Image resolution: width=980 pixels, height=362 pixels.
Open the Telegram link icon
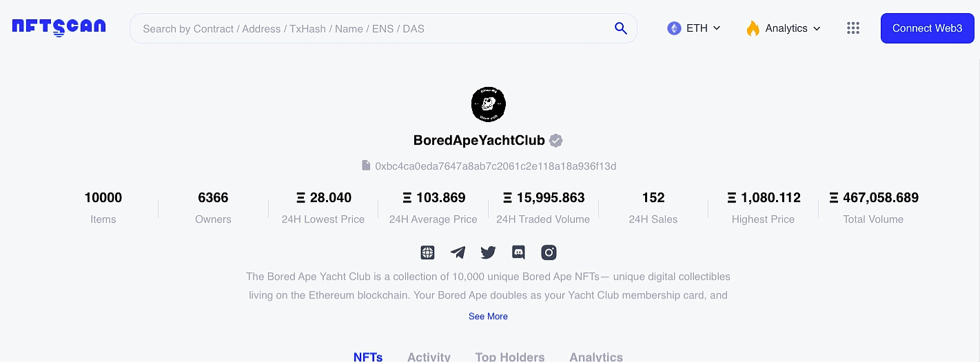(x=458, y=252)
